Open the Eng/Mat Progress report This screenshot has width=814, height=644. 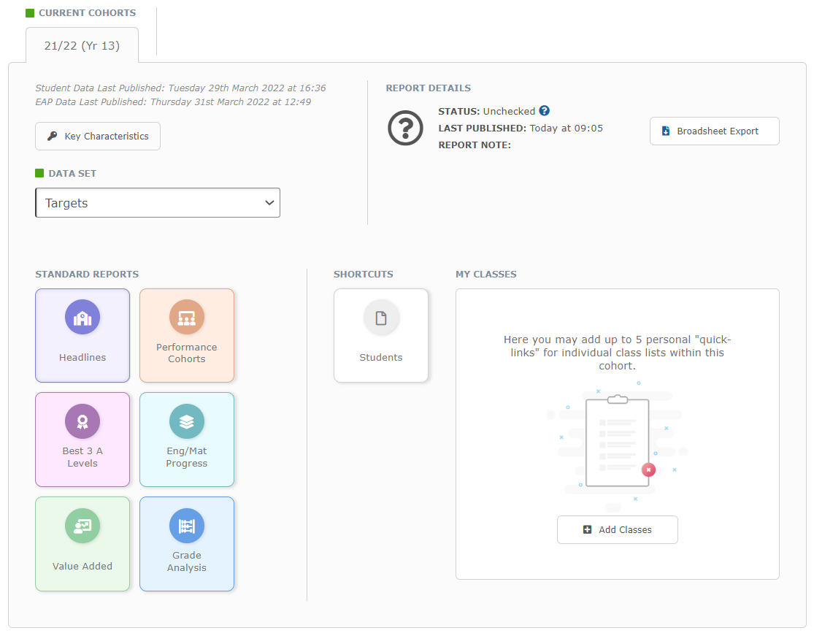click(x=187, y=440)
